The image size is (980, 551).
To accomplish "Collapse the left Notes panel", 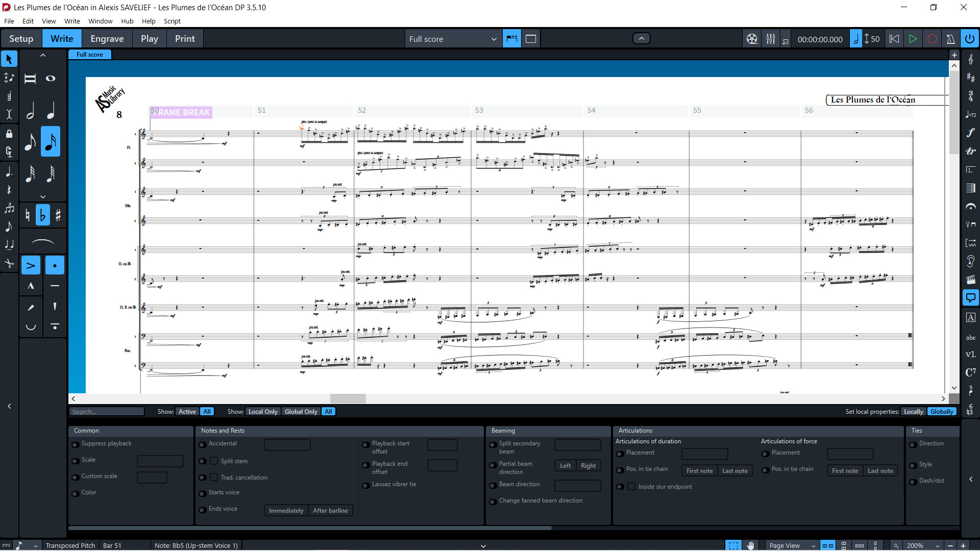I will click(9, 406).
